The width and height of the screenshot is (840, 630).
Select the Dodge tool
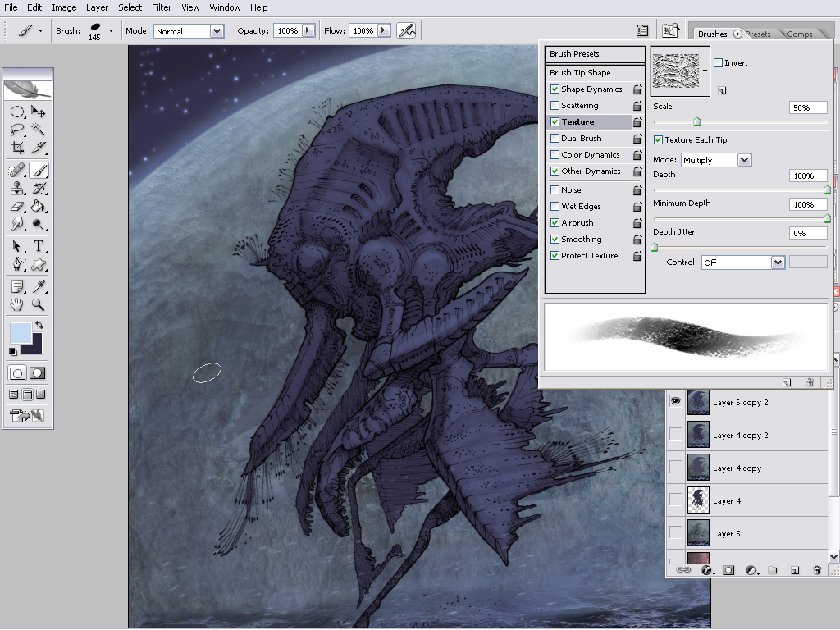coord(38,224)
